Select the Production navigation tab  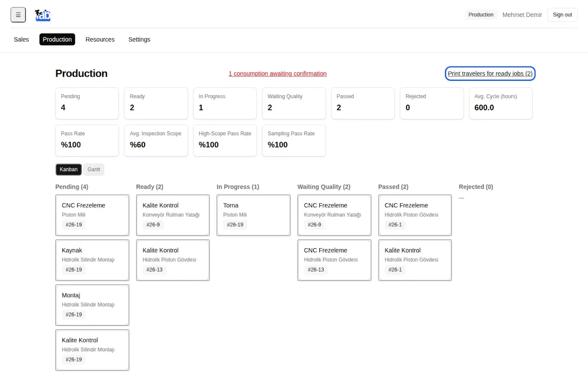[x=57, y=39]
